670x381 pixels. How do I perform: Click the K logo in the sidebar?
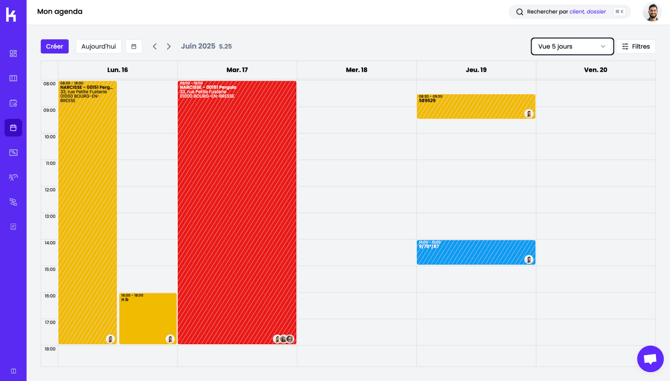coord(11,15)
